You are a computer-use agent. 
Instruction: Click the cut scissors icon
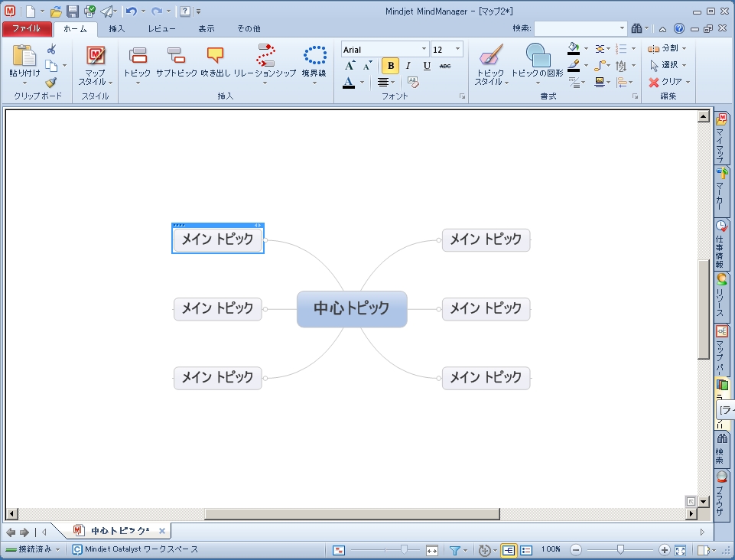[x=51, y=49]
